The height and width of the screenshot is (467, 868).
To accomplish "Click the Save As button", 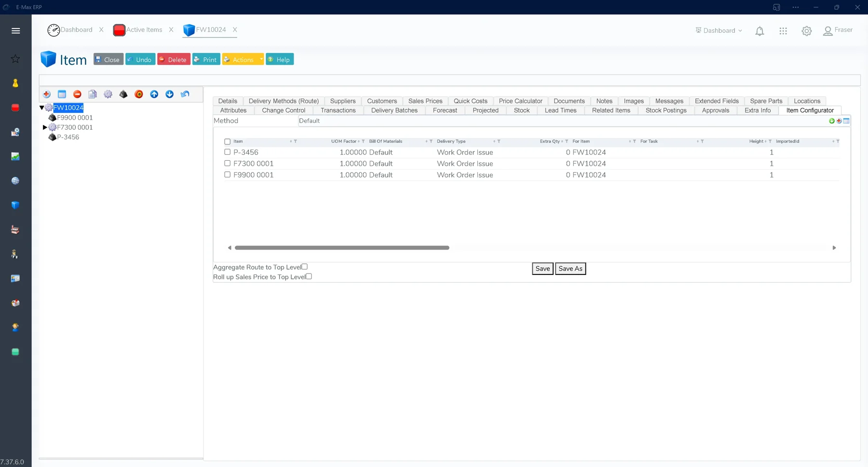I will (570, 269).
